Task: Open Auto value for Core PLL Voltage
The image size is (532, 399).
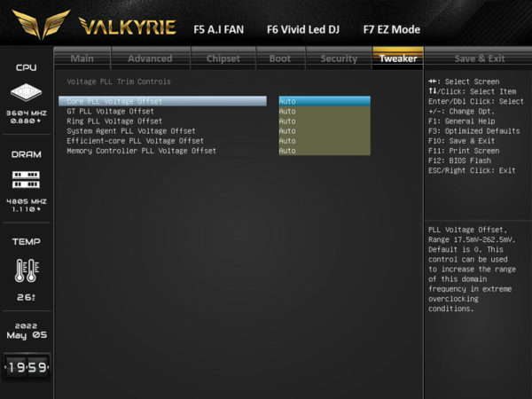Action: 325,101
